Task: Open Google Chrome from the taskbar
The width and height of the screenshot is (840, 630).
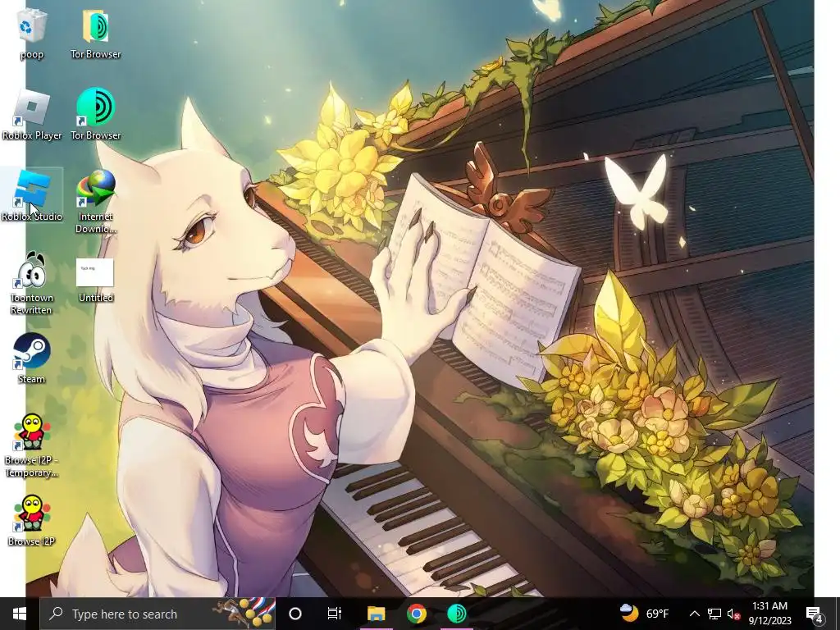Action: coord(416,614)
